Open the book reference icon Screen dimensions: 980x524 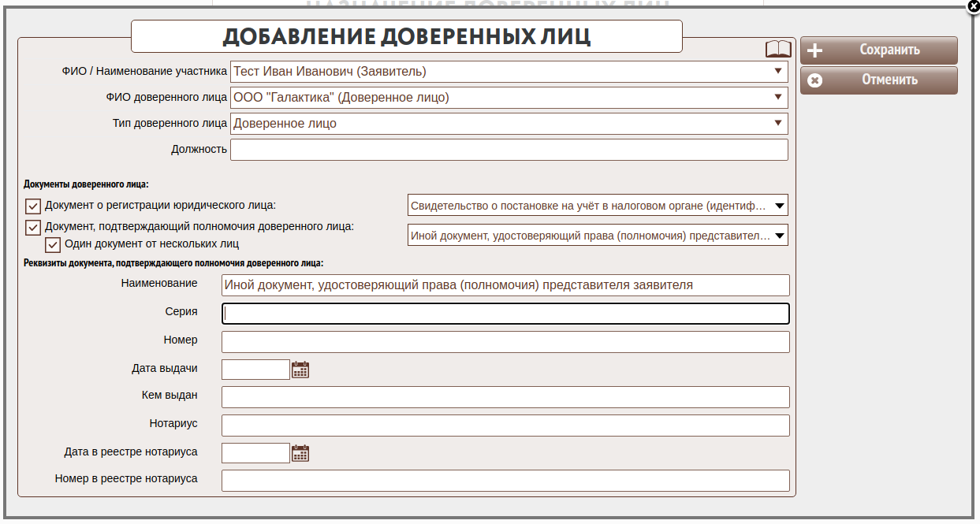778,50
